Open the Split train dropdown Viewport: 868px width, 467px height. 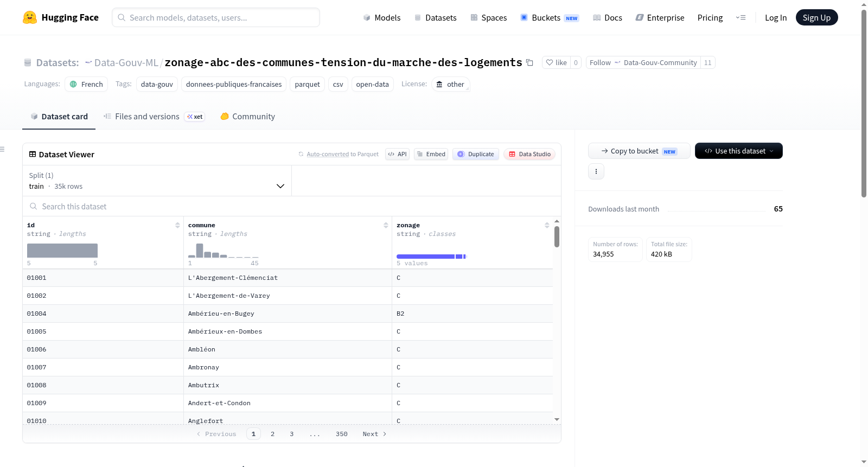pyautogui.click(x=157, y=181)
